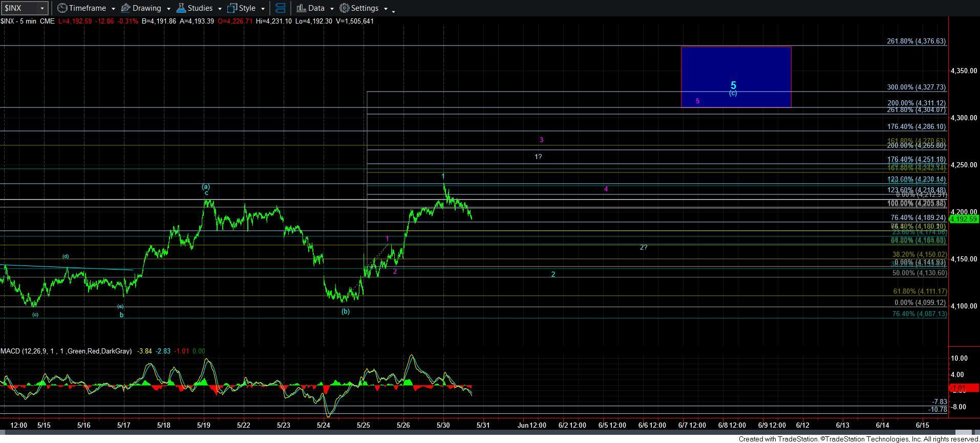The height and width of the screenshot is (443, 980).
Task: Click the Settings gear icon
Action: (345, 8)
